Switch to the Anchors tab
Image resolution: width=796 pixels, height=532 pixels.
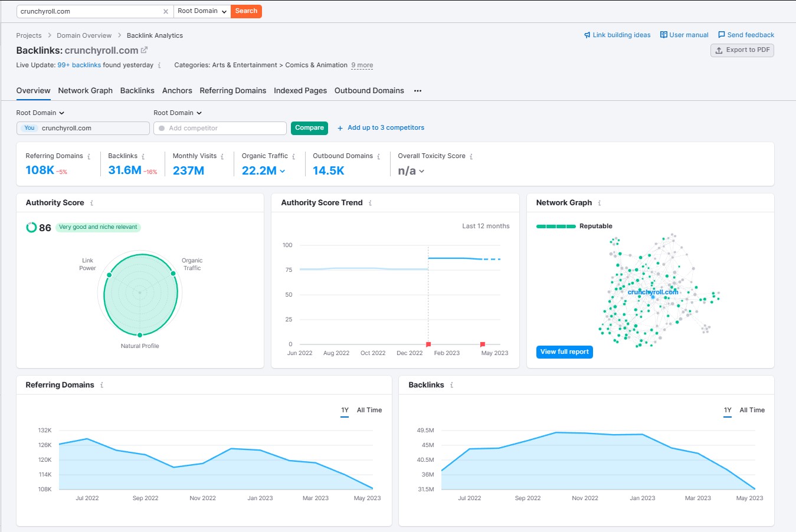coord(177,91)
